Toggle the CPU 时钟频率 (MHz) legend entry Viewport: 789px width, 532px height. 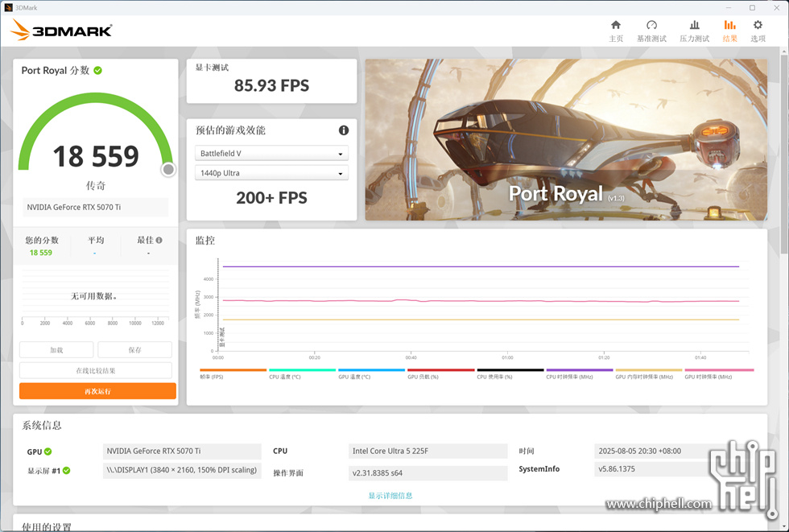(579, 373)
